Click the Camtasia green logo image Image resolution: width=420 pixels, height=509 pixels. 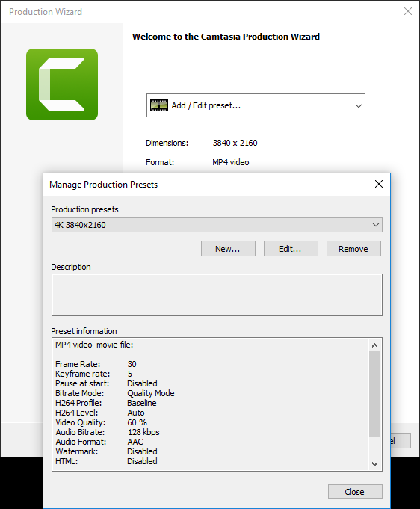(x=62, y=84)
